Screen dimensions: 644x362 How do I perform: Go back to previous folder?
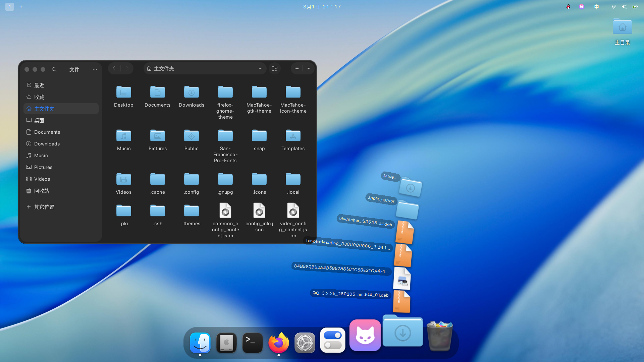coord(114,68)
